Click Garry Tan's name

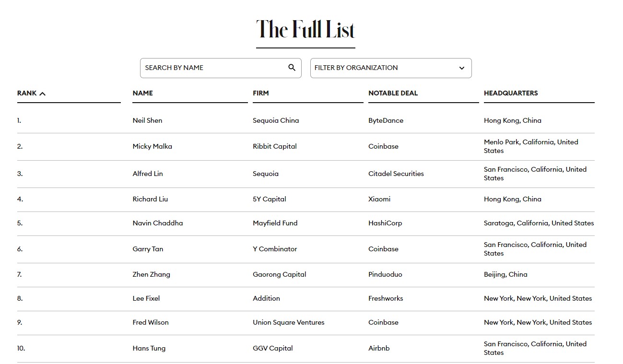148,249
